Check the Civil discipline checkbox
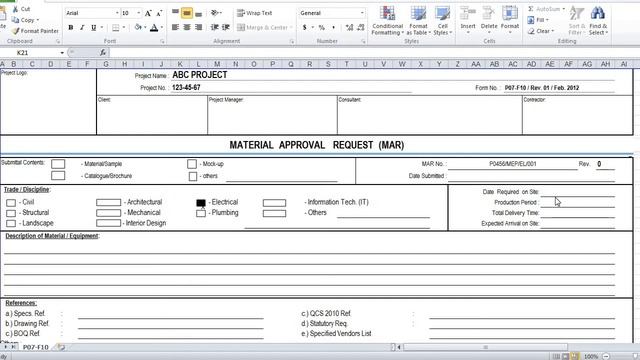640x360 pixels. pos(11,203)
